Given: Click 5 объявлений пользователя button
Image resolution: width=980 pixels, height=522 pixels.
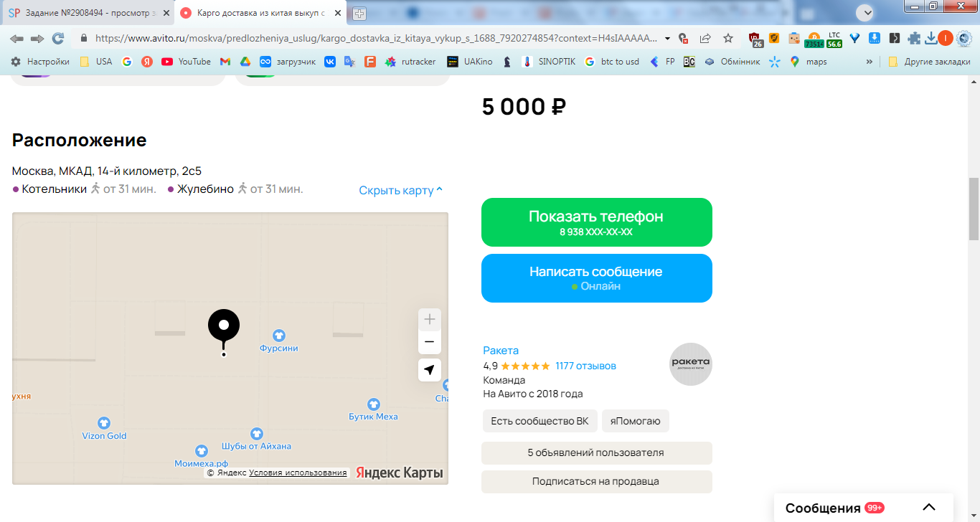Looking at the screenshot, I should [x=597, y=453].
